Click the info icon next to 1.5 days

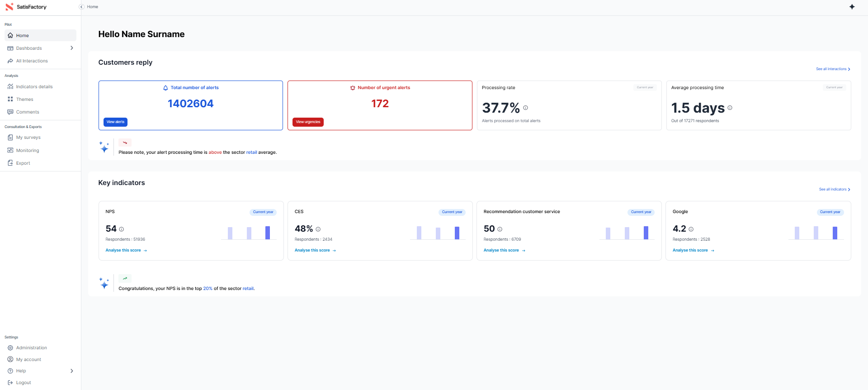(730, 108)
